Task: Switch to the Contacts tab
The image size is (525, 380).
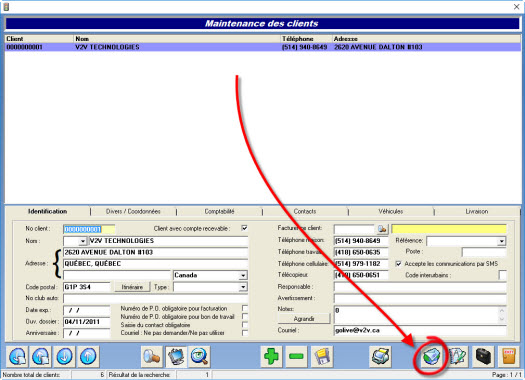Action: 305,211
